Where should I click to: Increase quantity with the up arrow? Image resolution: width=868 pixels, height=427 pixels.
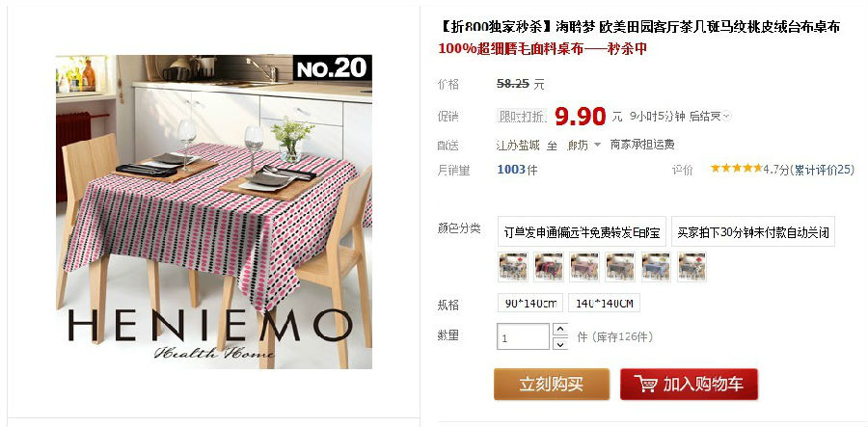coord(560,330)
